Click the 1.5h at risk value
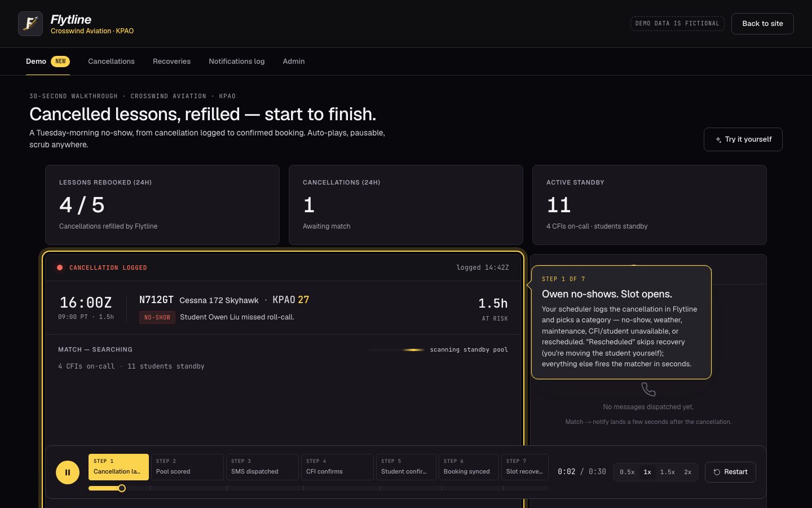Image resolution: width=812 pixels, height=508 pixels. coord(493,304)
